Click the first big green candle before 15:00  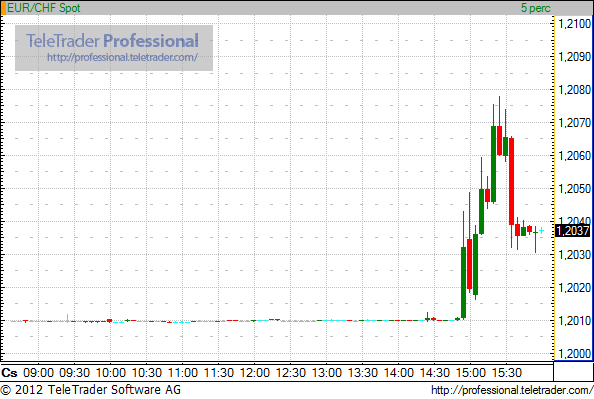tap(463, 282)
